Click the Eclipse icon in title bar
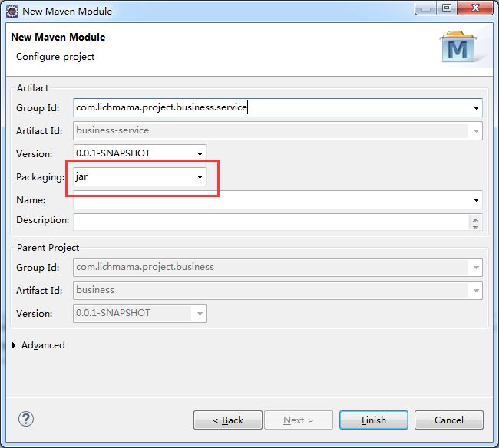The width and height of the screenshot is (499, 448). point(12,12)
